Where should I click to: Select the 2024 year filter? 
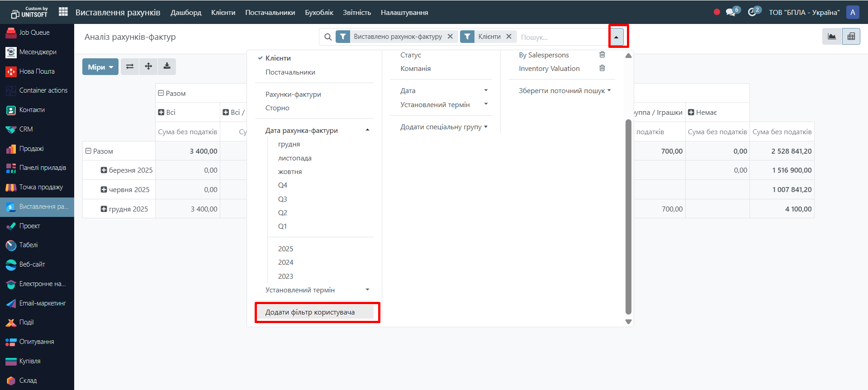click(285, 263)
